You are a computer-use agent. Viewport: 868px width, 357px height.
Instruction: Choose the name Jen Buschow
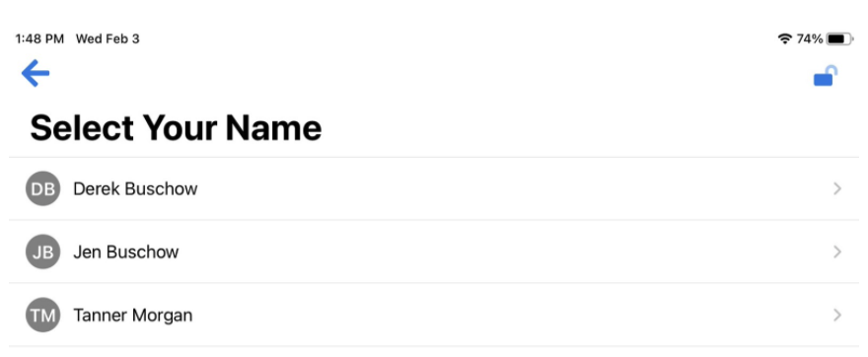point(125,251)
